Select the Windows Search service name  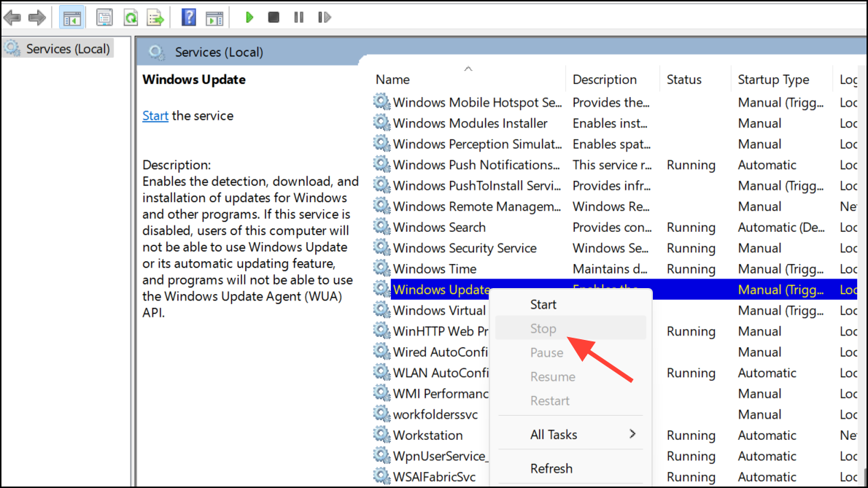pos(439,228)
